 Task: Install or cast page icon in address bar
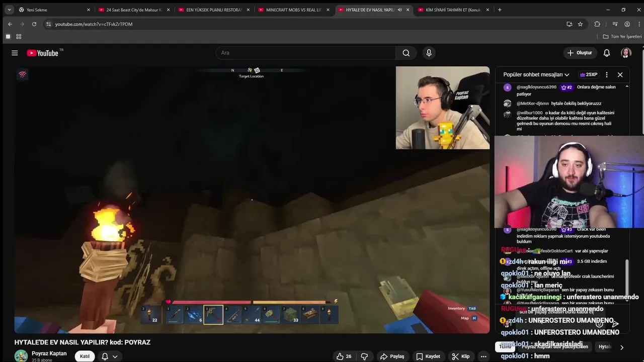click(569, 24)
